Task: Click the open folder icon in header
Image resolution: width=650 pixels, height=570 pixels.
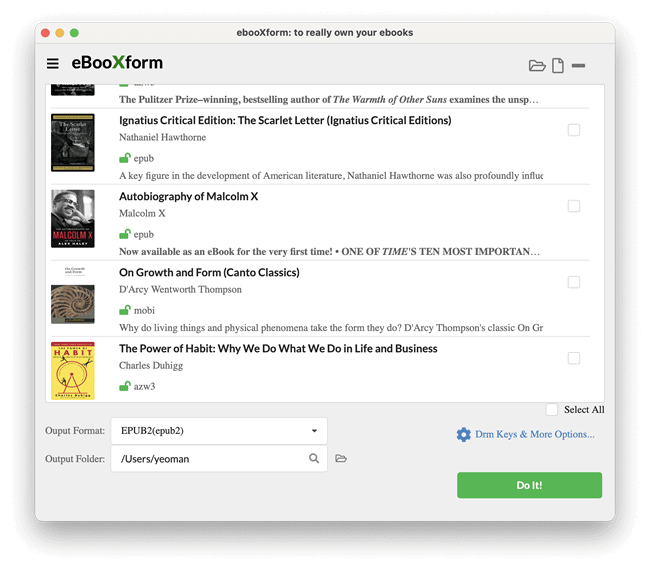Action: pos(537,66)
